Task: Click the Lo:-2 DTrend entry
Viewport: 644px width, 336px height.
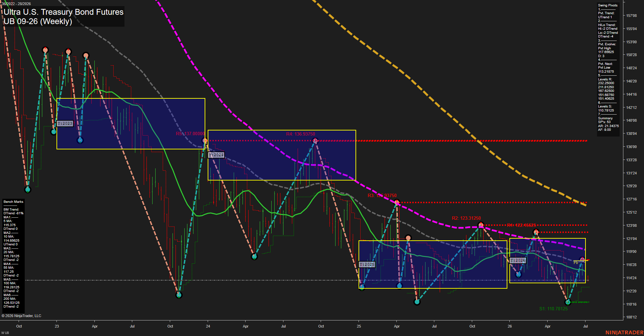Action: click(608, 33)
